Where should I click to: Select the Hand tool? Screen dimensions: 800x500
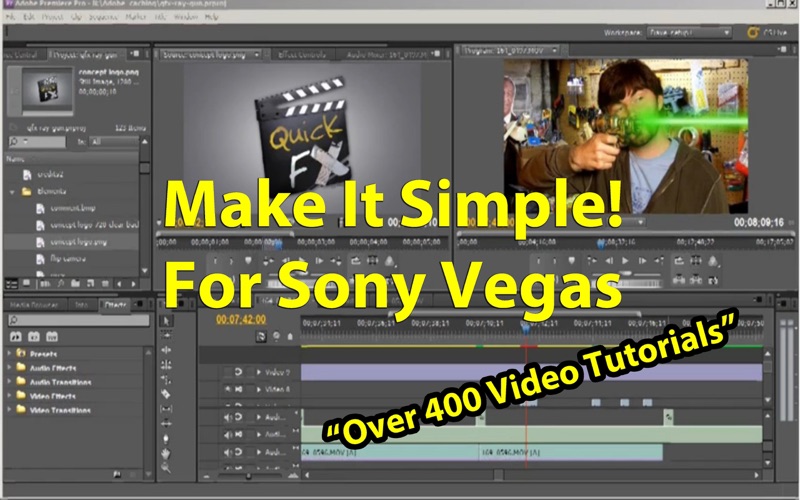coord(166,453)
